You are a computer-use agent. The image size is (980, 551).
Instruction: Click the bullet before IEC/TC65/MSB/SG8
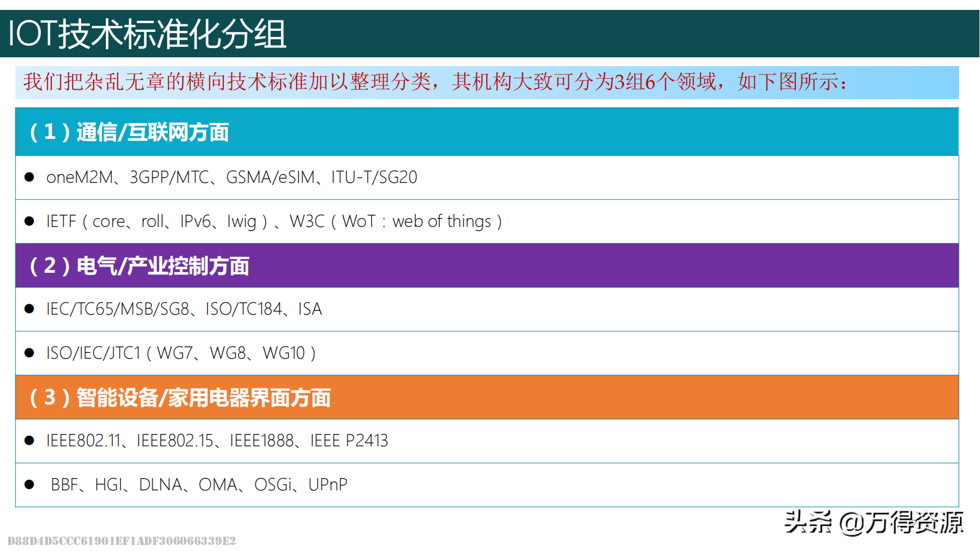click(x=30, y=309)
